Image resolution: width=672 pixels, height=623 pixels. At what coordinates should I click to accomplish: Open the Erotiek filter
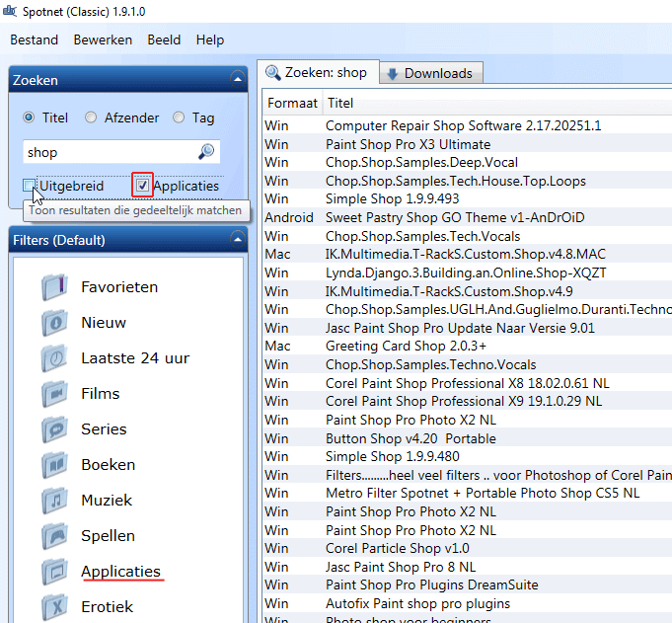(108, 607)
